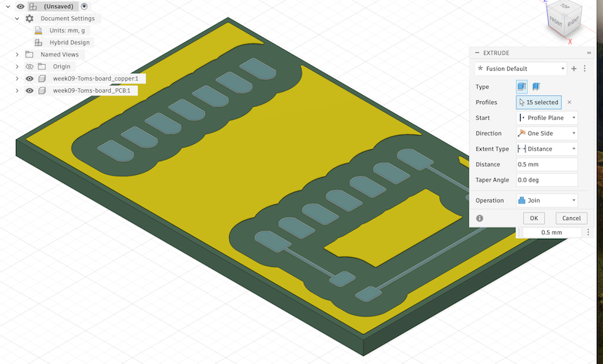
Task: Click the Hybrid Design mode icon
Action: (x=38, y=42)
